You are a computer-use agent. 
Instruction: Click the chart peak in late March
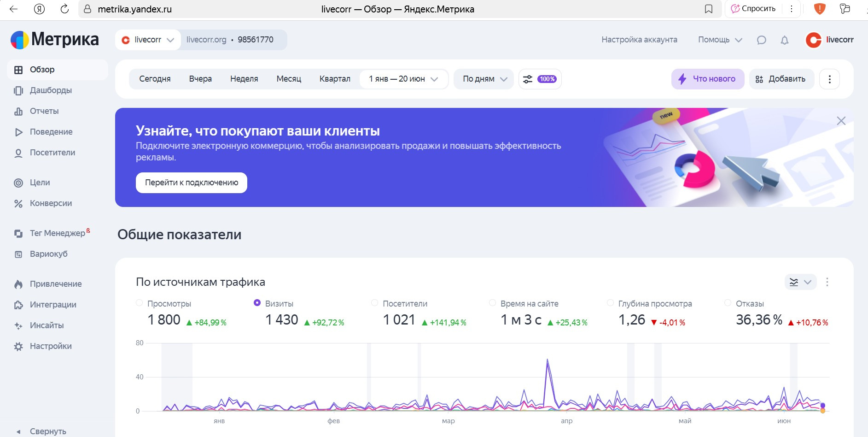[x=547, y=360]
